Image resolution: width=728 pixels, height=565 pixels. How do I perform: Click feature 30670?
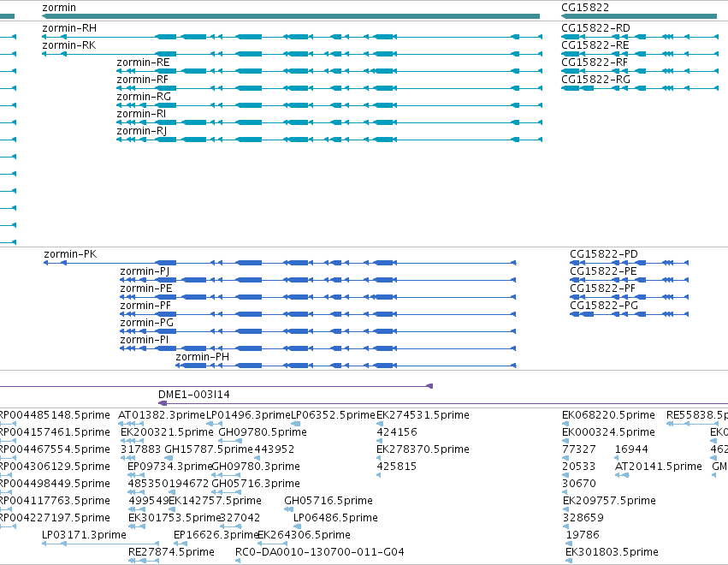click(579, 484)
